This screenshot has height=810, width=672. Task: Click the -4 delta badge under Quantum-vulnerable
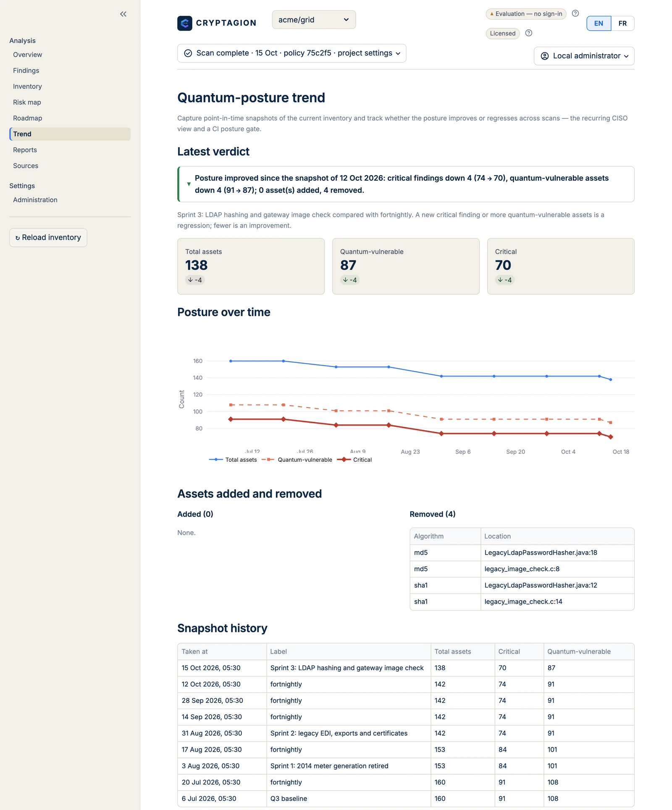(350, 280)
